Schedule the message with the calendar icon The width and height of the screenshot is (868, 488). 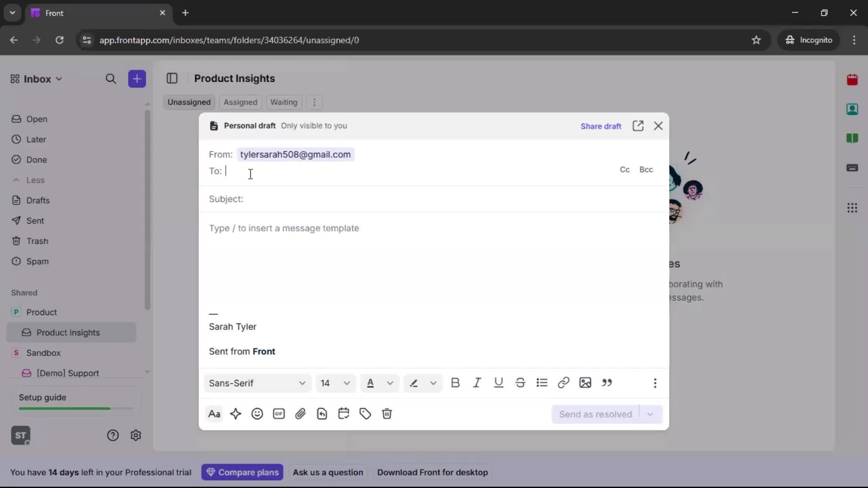coord(344,414)
